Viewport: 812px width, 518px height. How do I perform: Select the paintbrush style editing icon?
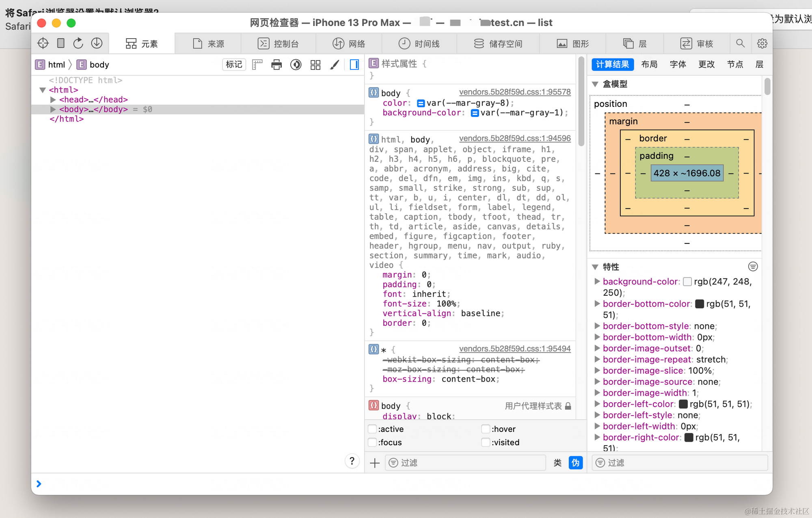tap(335, 65)
